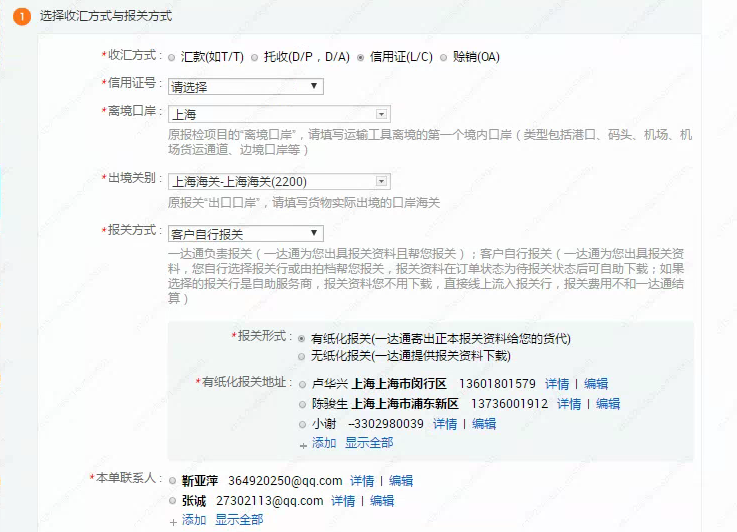Open 详情 link for 卢华兴 address
This screenshot has width=737, height=532.
[557, 384]
